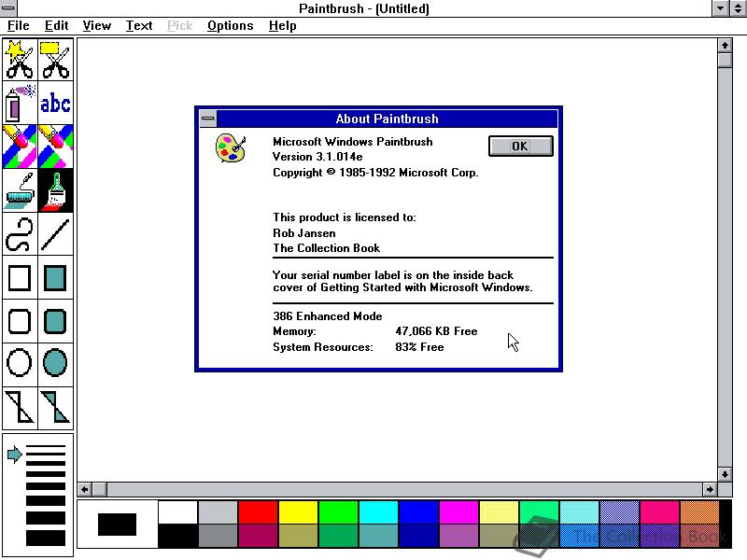
Task: Choose the Airbrush spray can tool
Action: tap(20, 104)
